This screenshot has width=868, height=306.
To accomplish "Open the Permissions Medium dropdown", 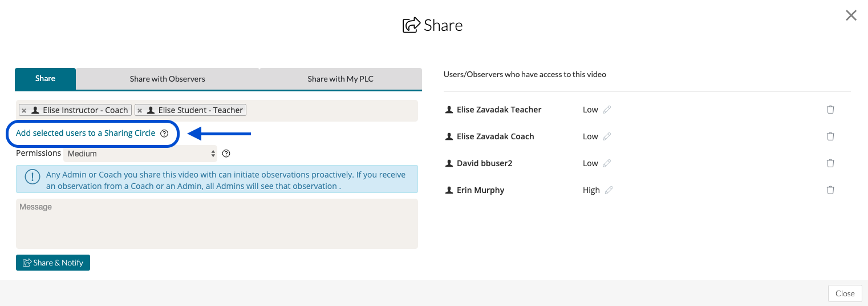I will pyautogui.click(x=140, y=154).
